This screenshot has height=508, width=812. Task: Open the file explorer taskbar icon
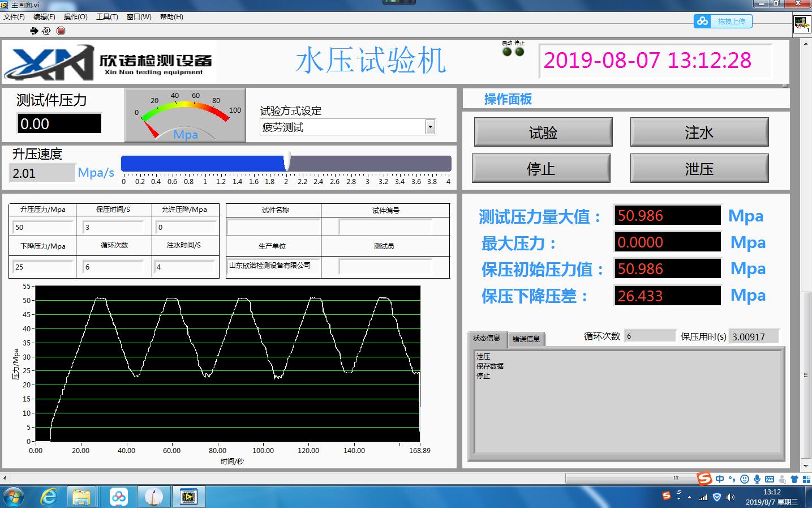82,497
